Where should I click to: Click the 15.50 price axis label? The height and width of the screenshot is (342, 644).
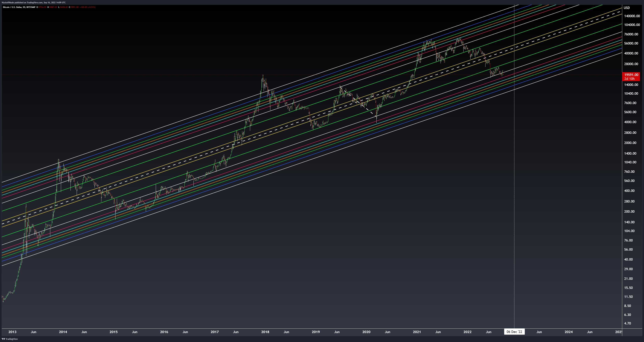pos(629,288)
